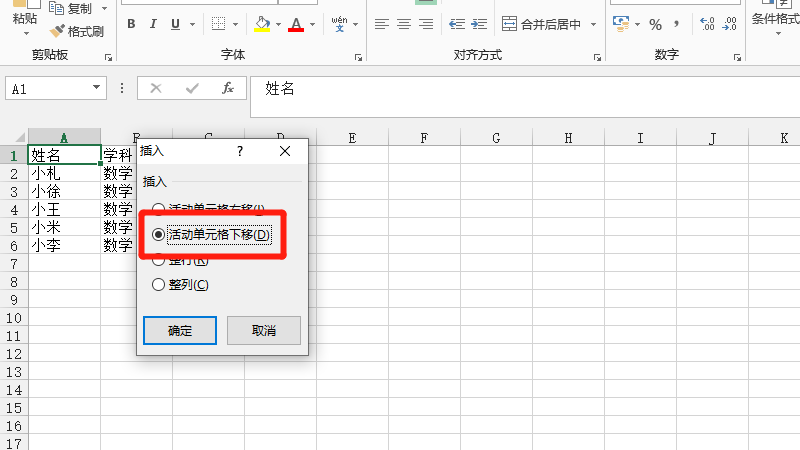Decrease indent
This screenshot has height=450, width=800.
pos(457,24)
